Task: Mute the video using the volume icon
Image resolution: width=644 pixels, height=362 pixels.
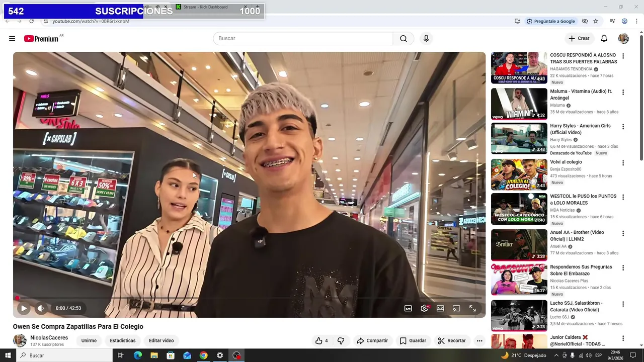Action: [x=41, y=308]
